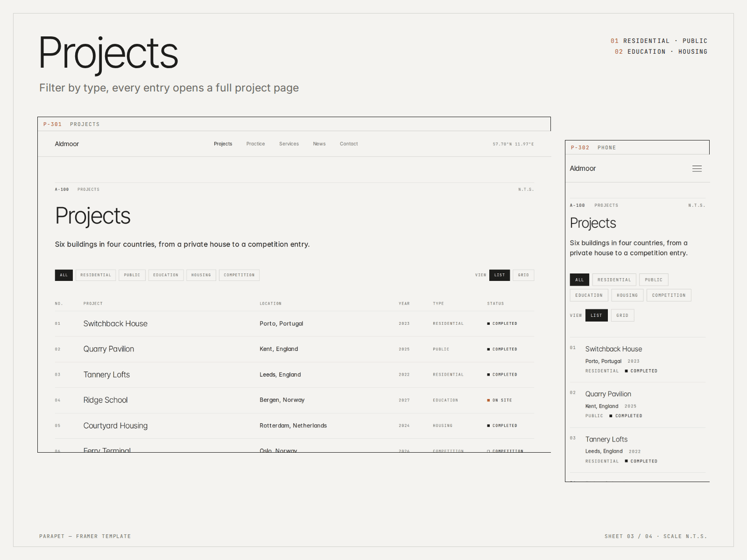Select the List view on desktop
The width and height of the screenshot is (747, 560).
(x=500, y=275)
